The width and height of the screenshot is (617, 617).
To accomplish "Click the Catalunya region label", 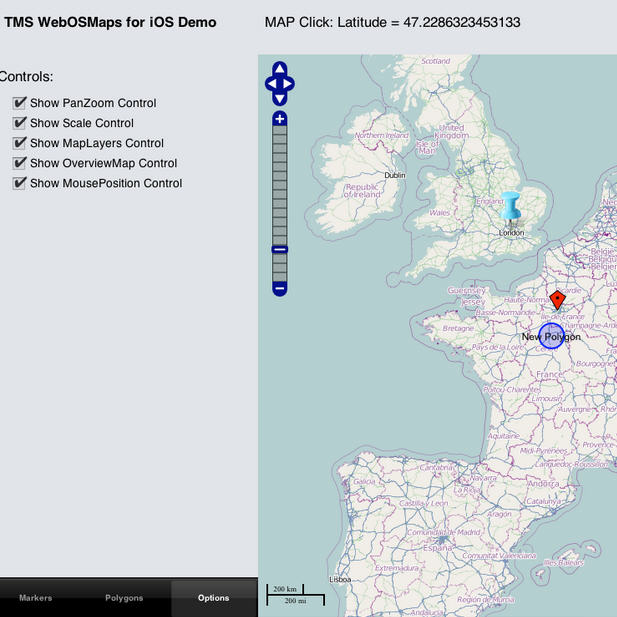I will (x=543, y=501).
